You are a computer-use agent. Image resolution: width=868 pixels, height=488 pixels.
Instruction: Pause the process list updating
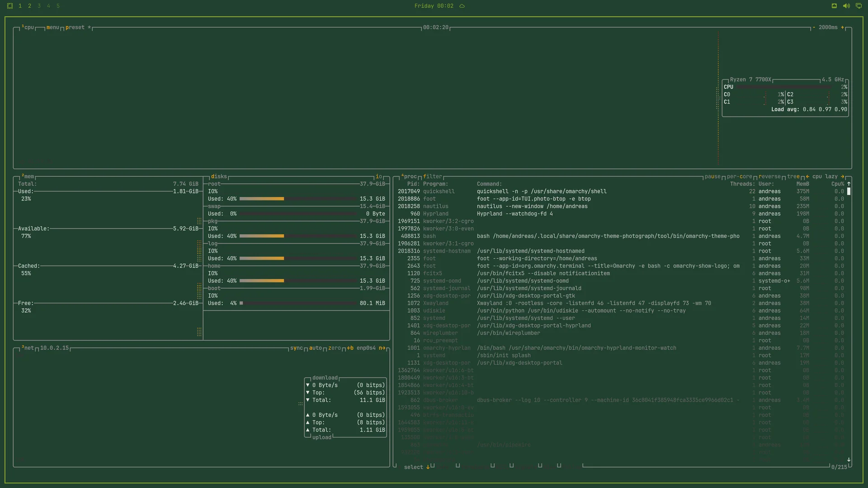[712, 177]
